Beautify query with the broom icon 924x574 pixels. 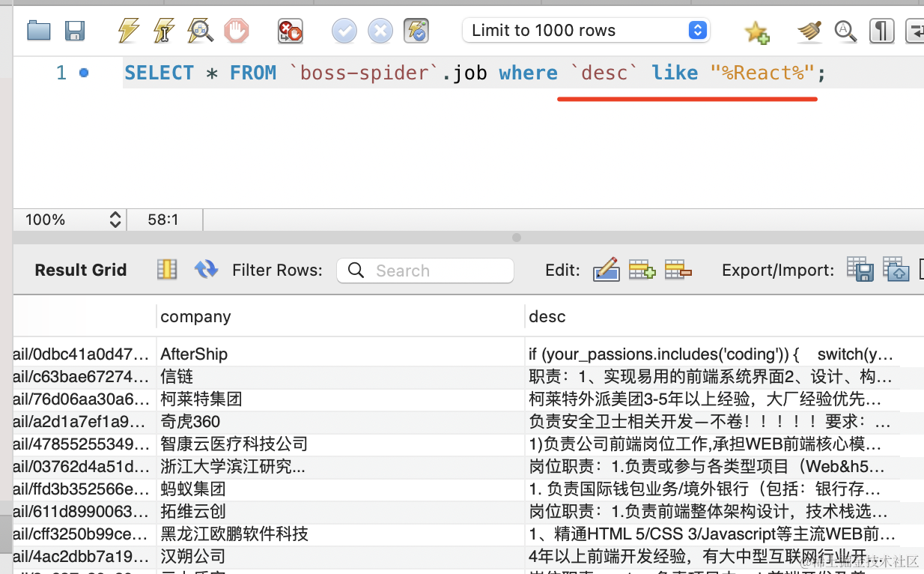click(x=809, y=31)
